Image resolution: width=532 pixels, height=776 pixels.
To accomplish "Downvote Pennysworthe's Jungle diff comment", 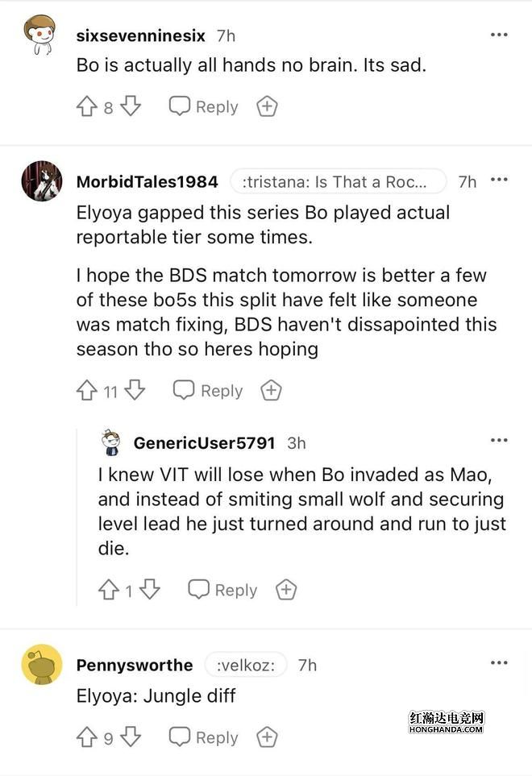I will [131, 737].
